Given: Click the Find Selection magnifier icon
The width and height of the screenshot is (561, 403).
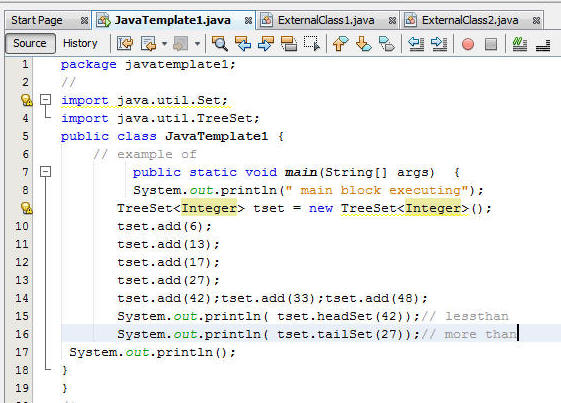Looking at the screenshot, I should (220, 44).
